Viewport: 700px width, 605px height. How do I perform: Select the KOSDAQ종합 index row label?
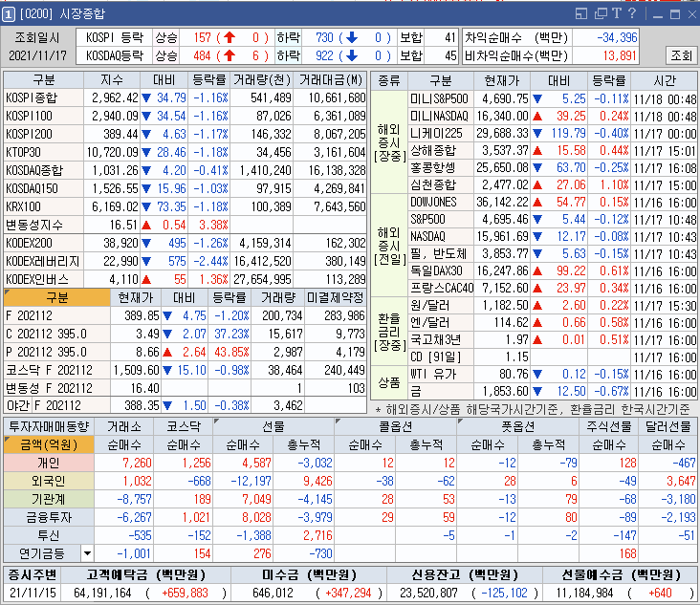click(x=43, y=170)
